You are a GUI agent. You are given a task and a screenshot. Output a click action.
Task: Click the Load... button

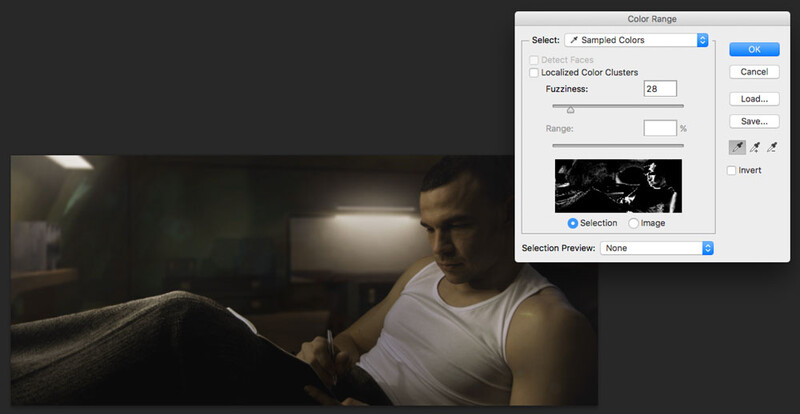[x=754, y=99]
